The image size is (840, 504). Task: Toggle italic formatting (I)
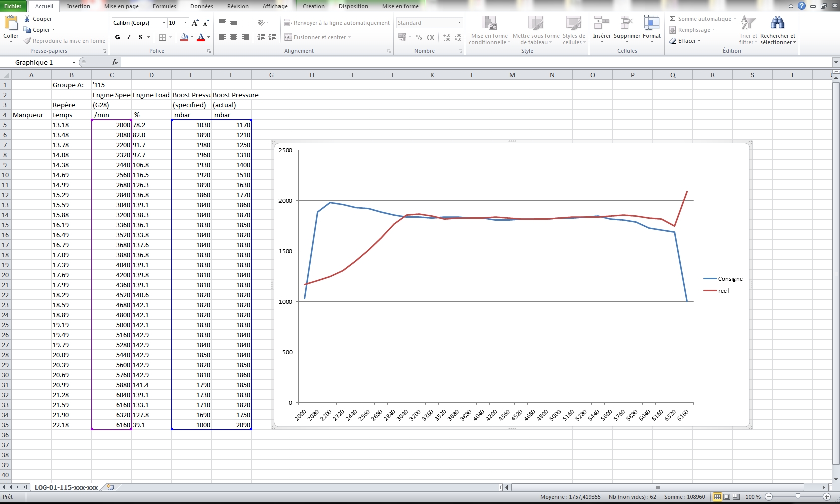[x=129, y=37]
